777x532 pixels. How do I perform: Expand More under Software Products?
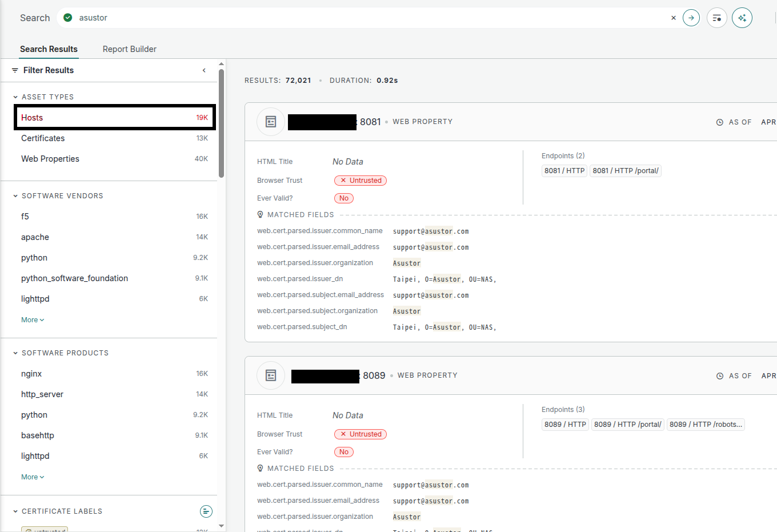click(x=33, y=477)
